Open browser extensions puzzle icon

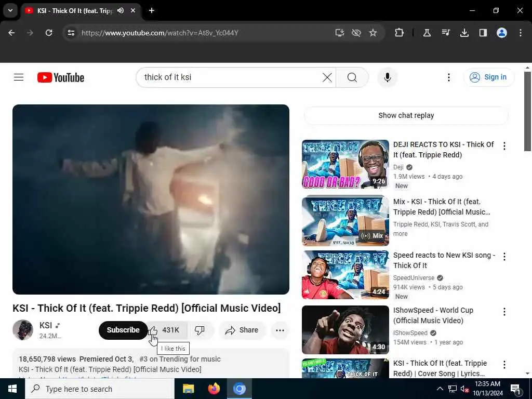pyautogui.click(x=399, y=33)
